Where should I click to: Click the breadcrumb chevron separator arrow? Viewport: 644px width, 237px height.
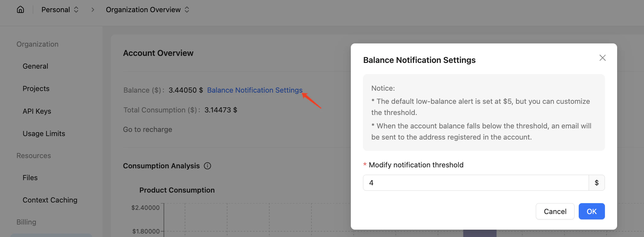(x=93, y=10)
